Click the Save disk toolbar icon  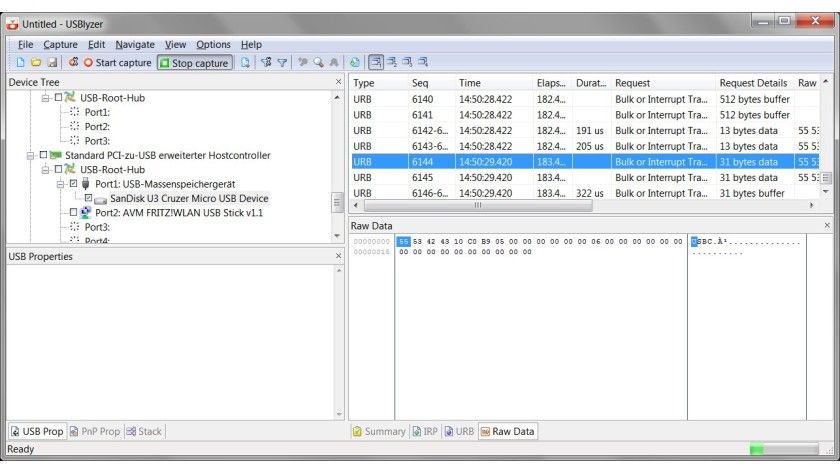tap(52, 63)
